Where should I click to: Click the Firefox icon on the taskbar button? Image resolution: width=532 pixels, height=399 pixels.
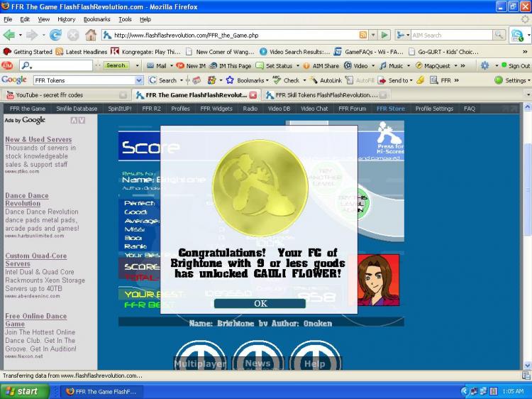coord(70,391)
